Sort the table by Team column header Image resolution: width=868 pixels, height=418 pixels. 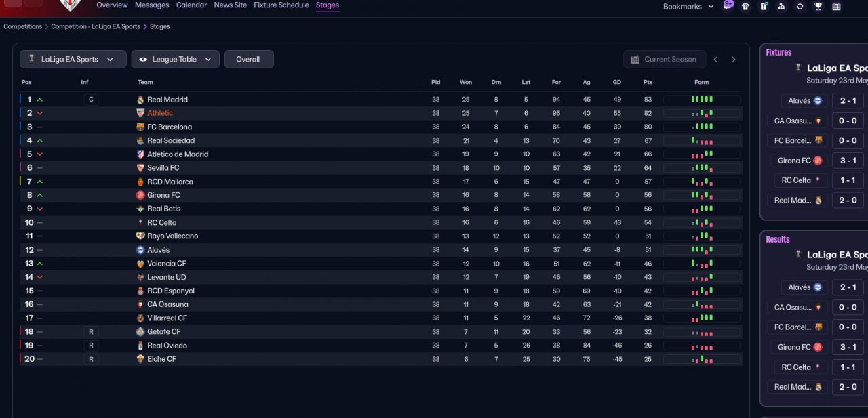(145, 82)
